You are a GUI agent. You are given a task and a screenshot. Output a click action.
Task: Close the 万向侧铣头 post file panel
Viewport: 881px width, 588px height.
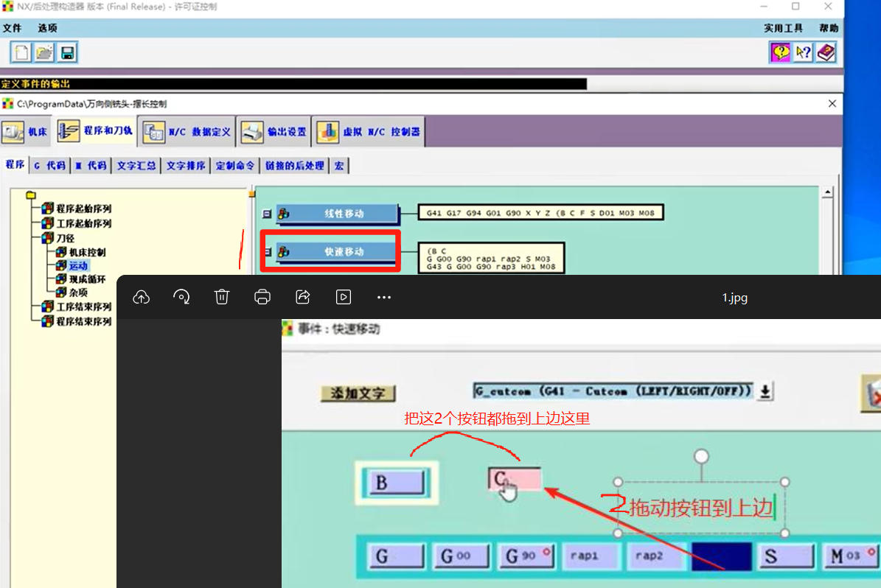point(832,104)
